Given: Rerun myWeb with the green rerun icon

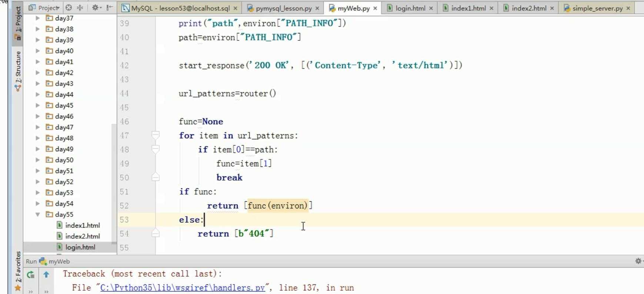Looking at the screenshot, I should [x=31, y=274].
